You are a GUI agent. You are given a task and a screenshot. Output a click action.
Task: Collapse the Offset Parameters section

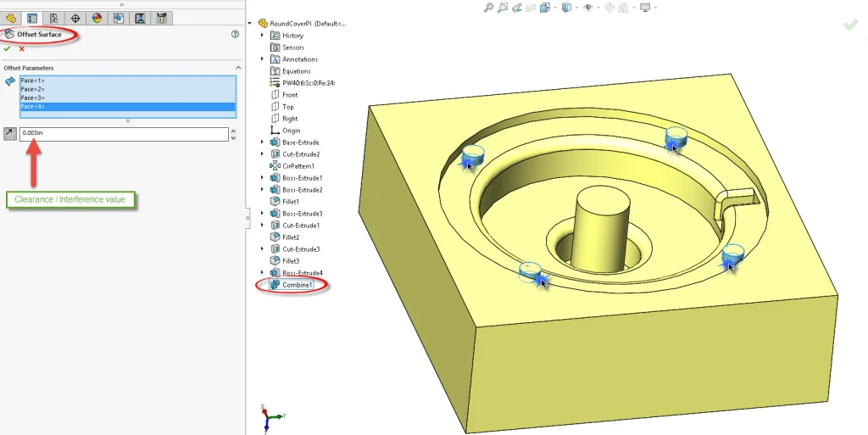(x=237, y=68)
